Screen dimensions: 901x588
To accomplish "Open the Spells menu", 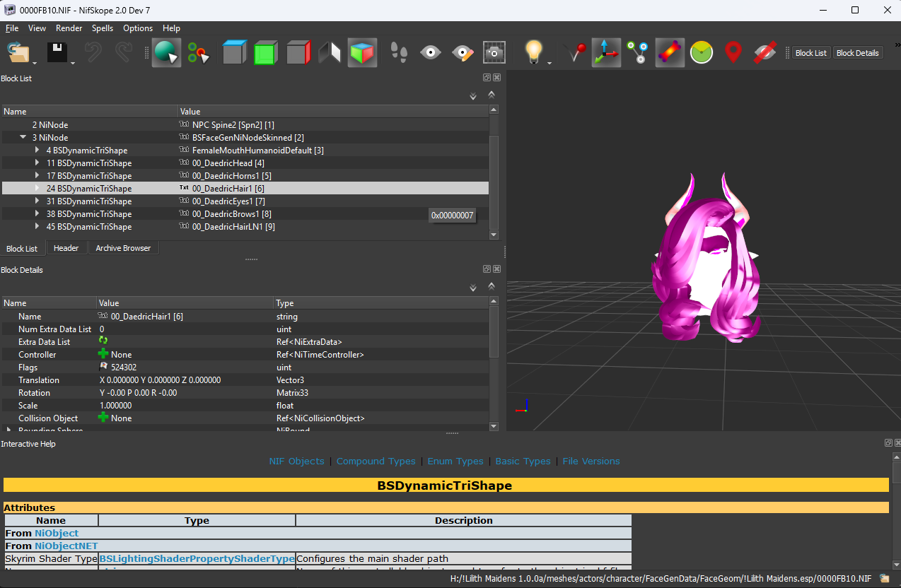I will (x=103, y=28).
